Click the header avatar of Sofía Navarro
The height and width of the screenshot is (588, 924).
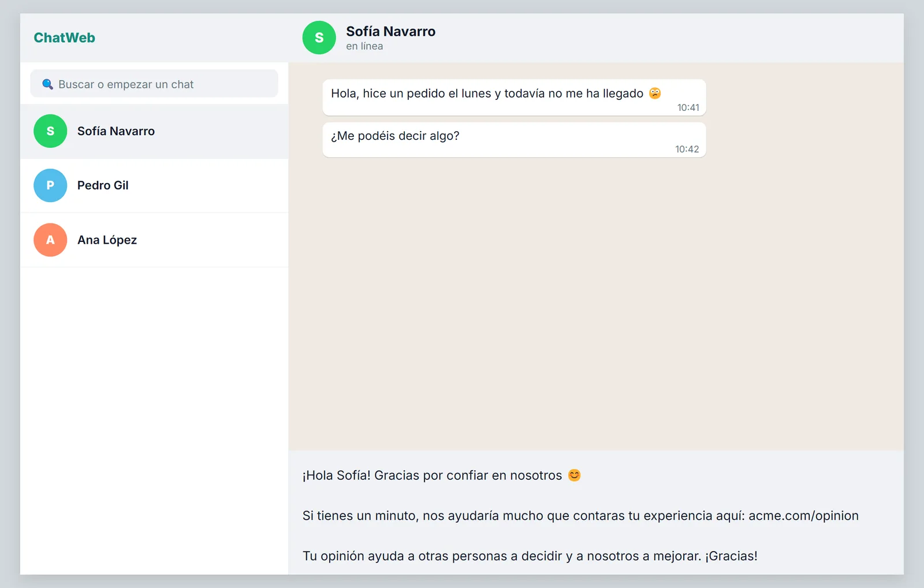319,38
